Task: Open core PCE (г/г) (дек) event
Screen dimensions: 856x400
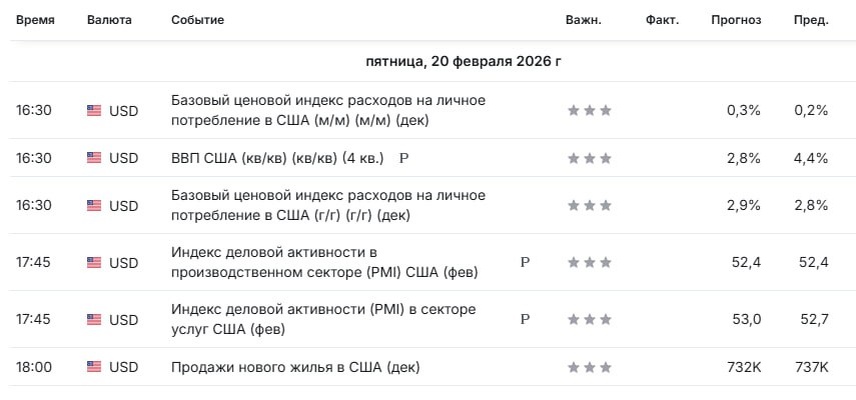Action: click(328, 206)
